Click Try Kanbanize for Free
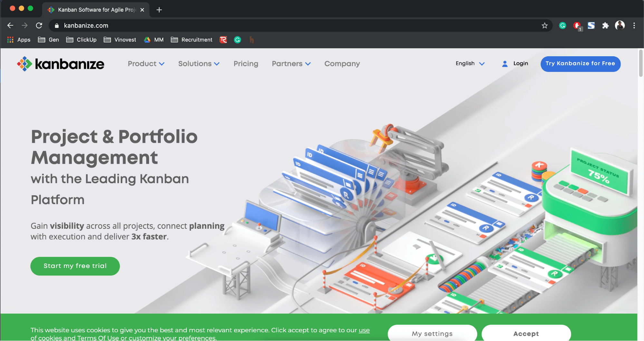 coord(580,64)
